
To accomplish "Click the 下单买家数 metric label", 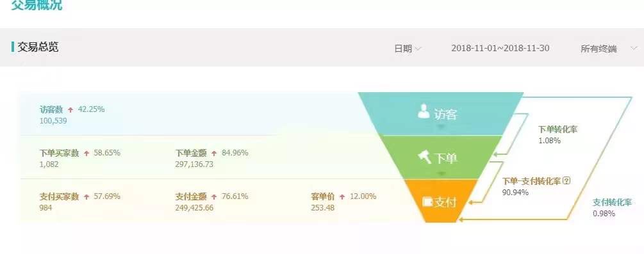I will pos(59,153).
